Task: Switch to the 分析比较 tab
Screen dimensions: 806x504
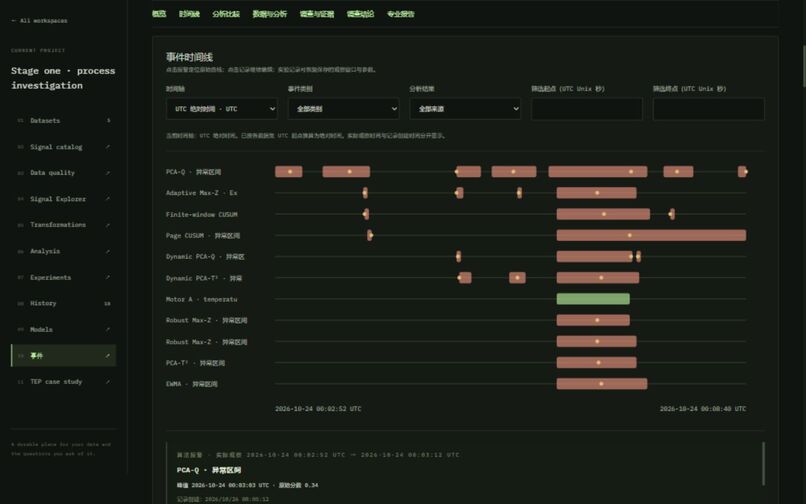Action: [x=226, y=14]
